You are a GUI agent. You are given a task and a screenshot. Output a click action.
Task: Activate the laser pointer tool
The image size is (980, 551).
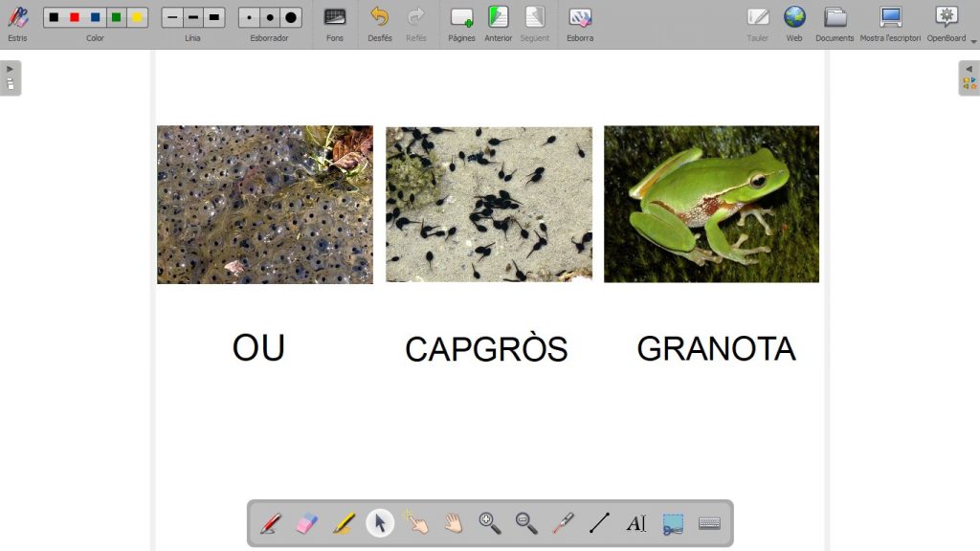tap(563, 523)
